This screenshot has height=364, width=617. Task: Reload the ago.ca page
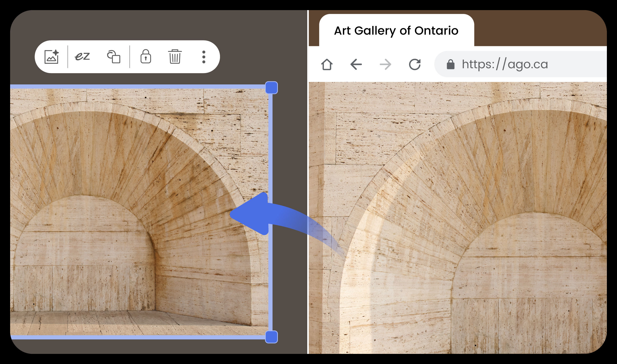tap(415, 64)
